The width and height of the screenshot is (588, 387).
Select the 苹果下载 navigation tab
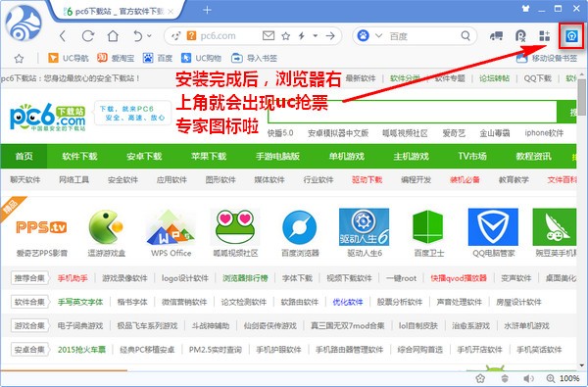(209, 156)
